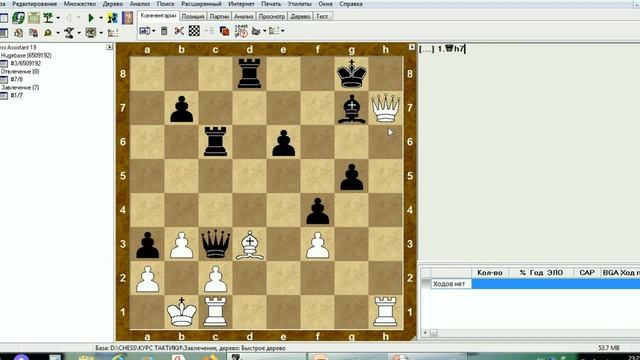Expand the dropdown beside the engine knight icon
The image size is (640, 360).
[x=79, y=33]
